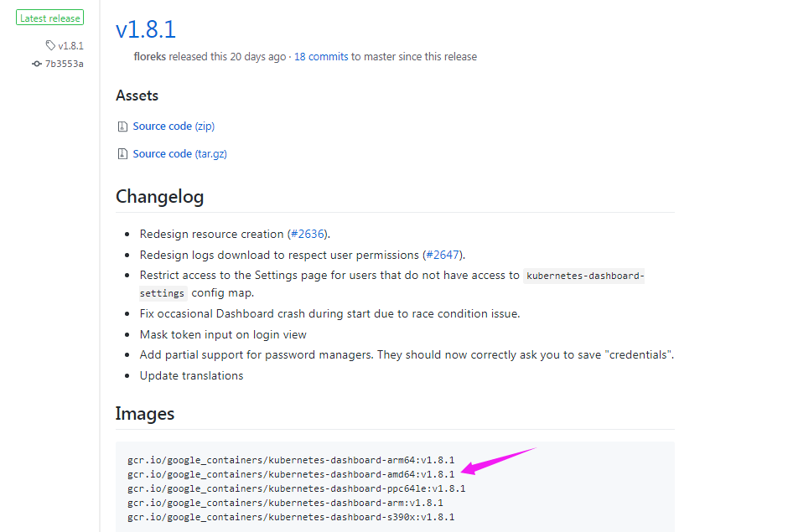Image resolution: width=793 pixels, height=532 pixels.
Task: Click the Changelog heading
Action: [x=160, y=197]
